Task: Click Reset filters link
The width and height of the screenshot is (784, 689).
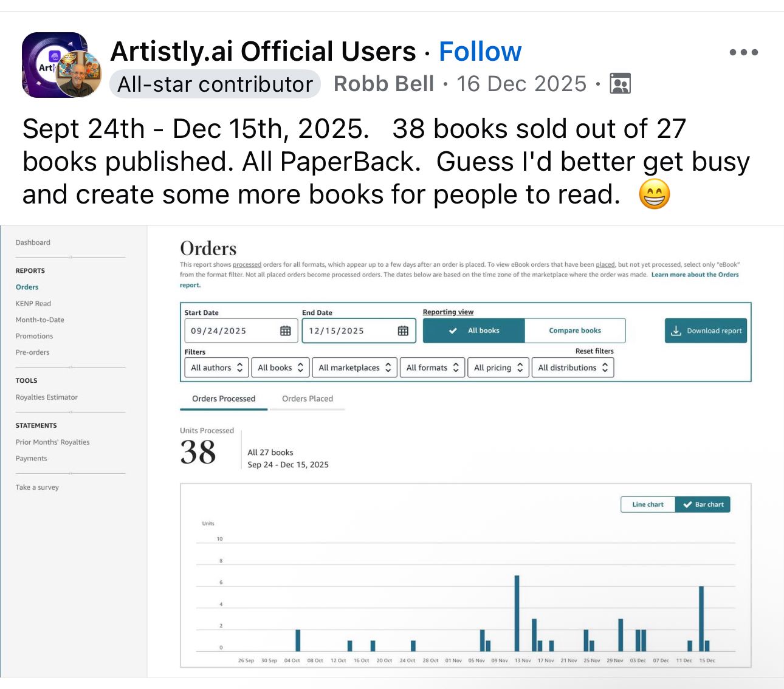Action: (594, 351)
